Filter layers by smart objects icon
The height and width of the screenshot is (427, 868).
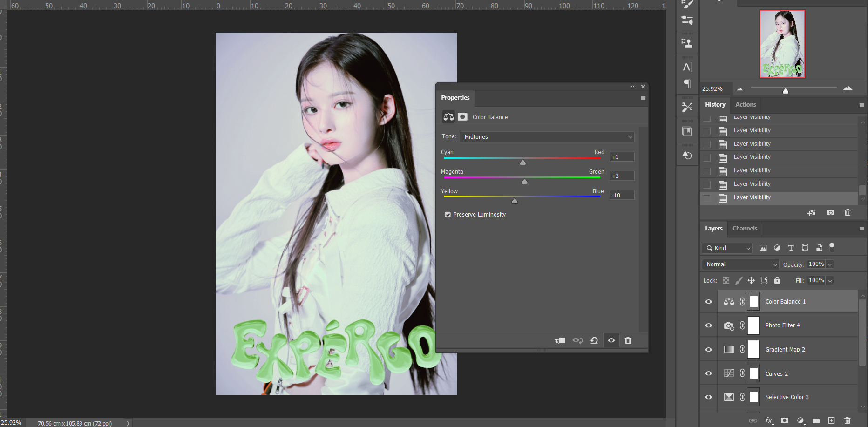point(819,248)
